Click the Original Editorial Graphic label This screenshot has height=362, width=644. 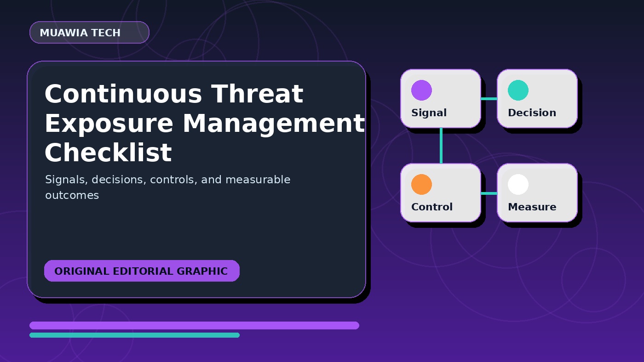coord(142,271)
